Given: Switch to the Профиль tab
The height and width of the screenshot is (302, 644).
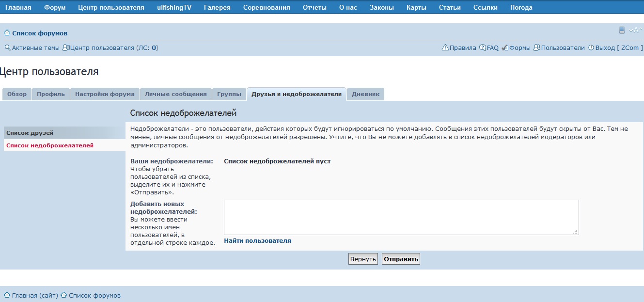Looking at the screenshot, I should click(x=51, y=94).
